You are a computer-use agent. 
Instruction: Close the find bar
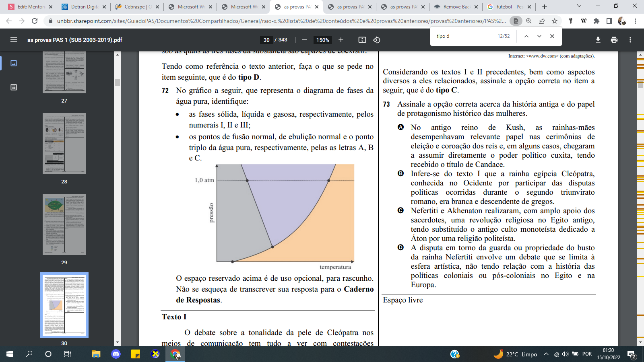coord(552,36)
